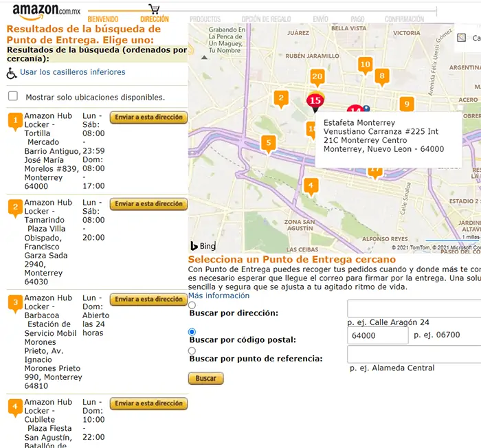Click the map style icon top right
The image size is (481, 448).
tap(461, 38)
